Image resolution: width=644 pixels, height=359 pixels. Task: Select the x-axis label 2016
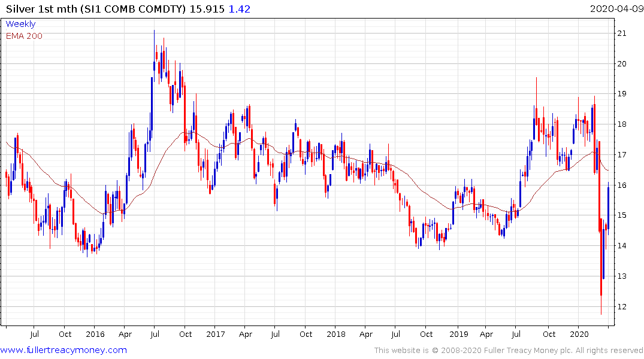point(95,334)
